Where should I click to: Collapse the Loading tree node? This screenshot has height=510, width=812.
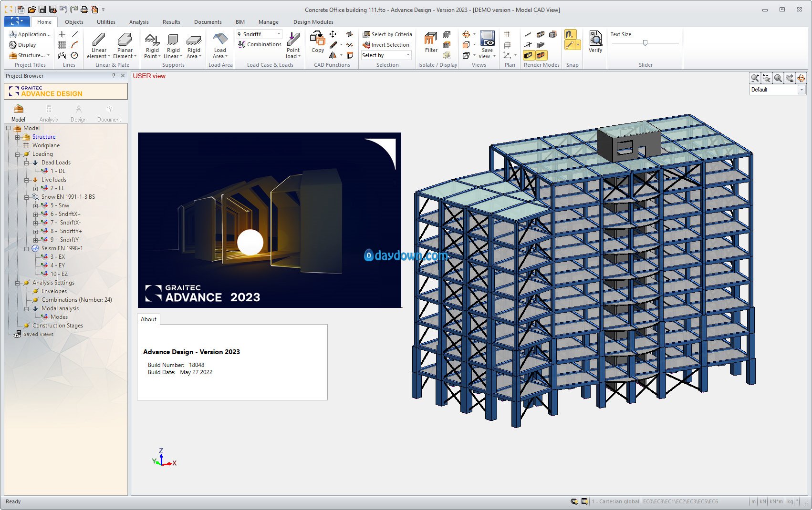pos(18,154)
